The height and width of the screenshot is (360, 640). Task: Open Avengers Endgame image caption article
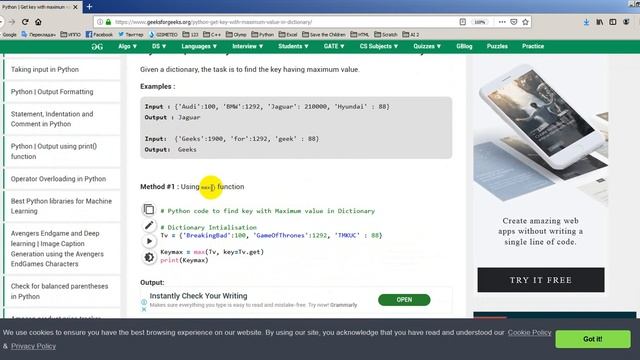coord(57,249)
